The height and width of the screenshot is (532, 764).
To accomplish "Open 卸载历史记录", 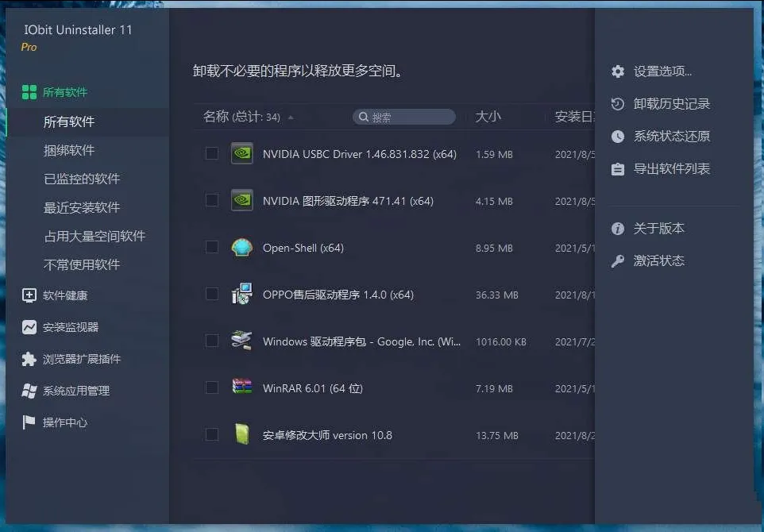I will click(671, 104).
